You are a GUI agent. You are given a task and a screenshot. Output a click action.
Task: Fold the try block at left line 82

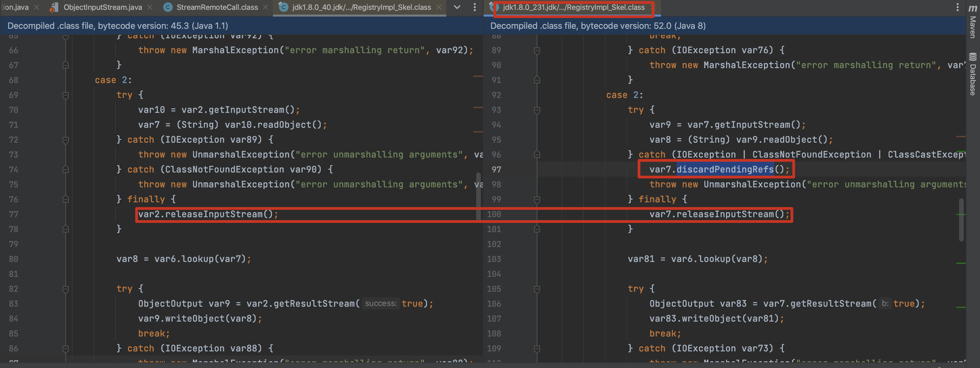click(x=65, y=289)
